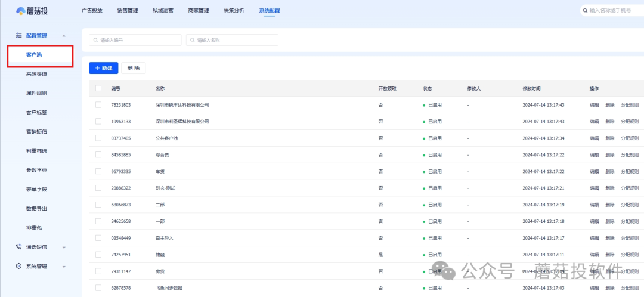Screen dimensions: 644x297
Task: Click the 删除 button above the table
Action: [133, 68]
